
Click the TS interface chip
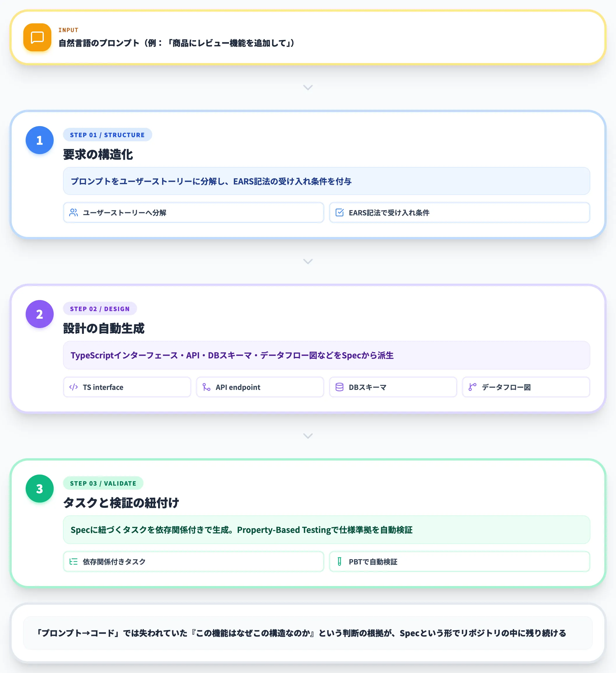pyautogui.click(x=127, y=387)
